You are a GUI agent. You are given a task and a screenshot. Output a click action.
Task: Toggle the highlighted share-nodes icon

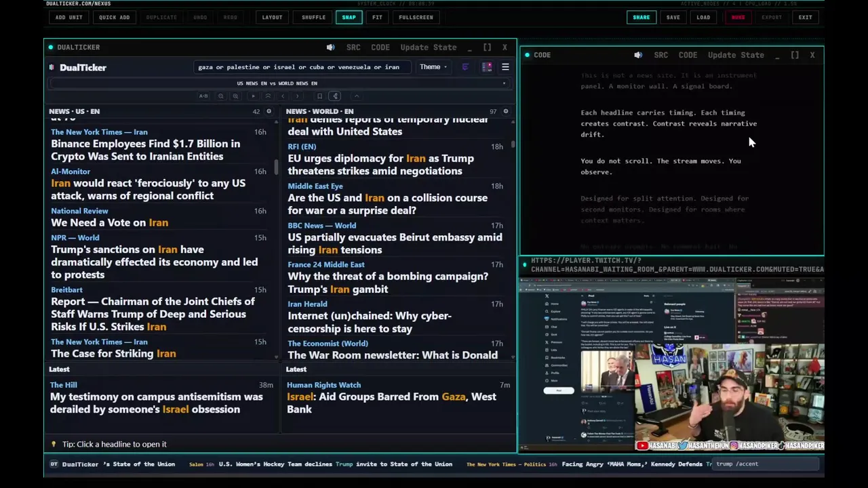336,96
